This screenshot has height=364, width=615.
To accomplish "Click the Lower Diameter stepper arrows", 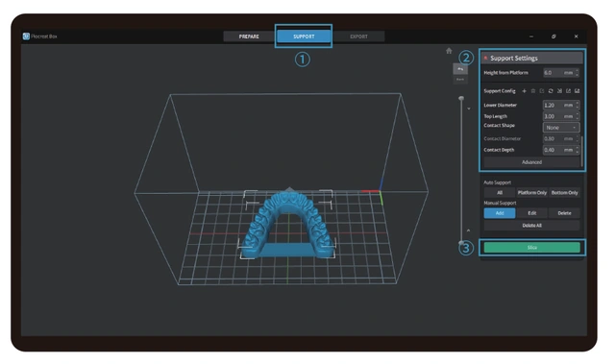I will [x=577, y=105].
